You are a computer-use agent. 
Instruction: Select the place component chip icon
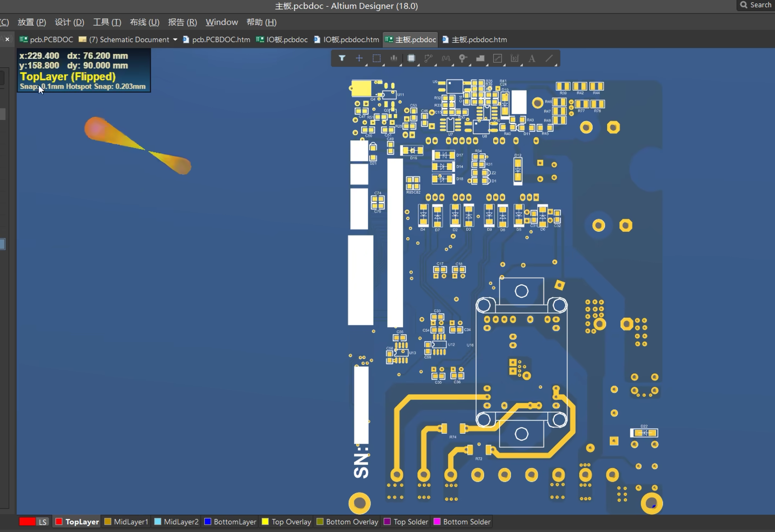[411, 58]
